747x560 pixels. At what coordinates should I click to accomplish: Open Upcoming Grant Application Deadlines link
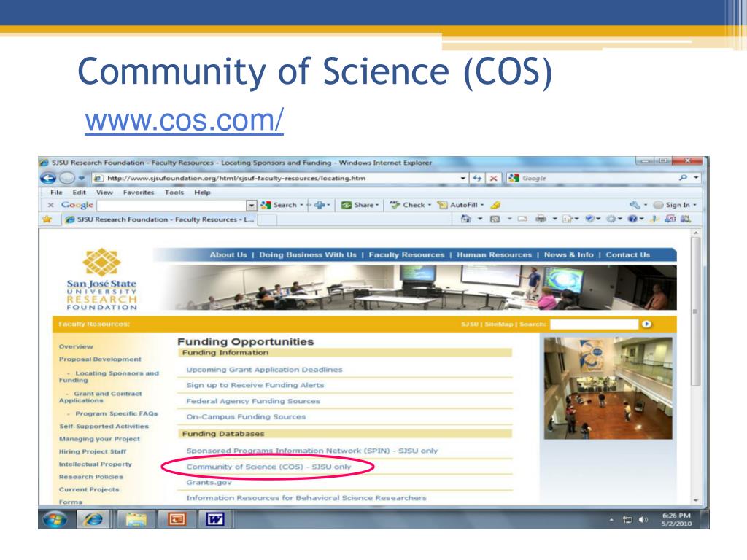(x=264, y=370)
